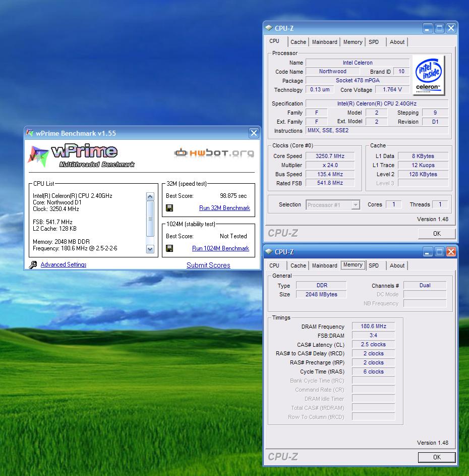The width and height of the screenshot is (469, 476).
Task: Click the Intel Inside Celeron logo
Action: click(x=429, y=75)
